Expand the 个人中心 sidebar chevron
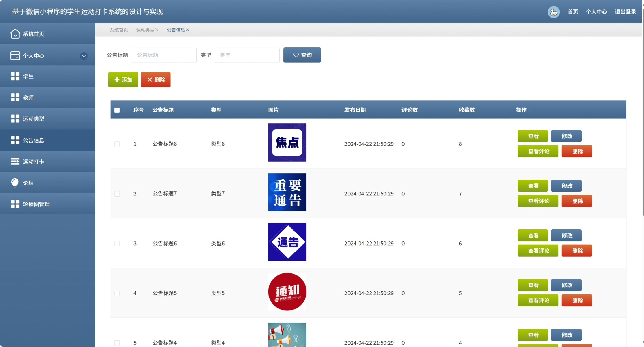Viewport: 644px width, 347px height. (84, 56)
